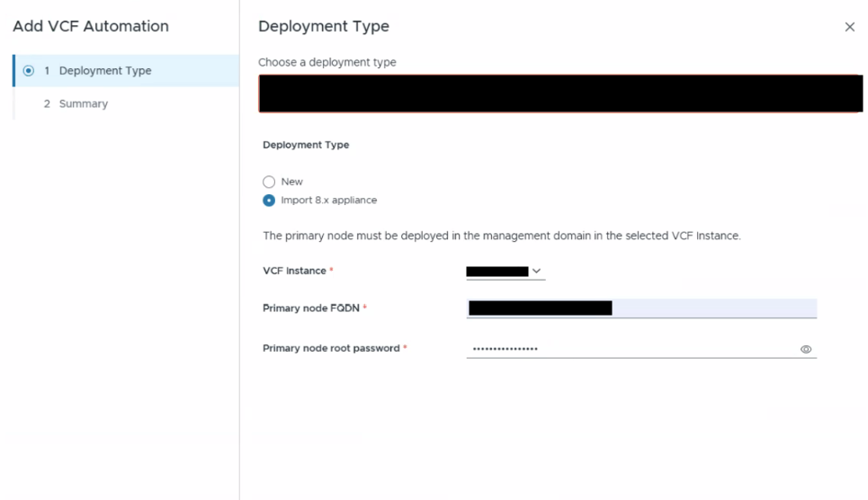Close the Add VCF Automation dialog
Image resolution: width=868 pixels, height=500 pixels.
click(849, 27)
